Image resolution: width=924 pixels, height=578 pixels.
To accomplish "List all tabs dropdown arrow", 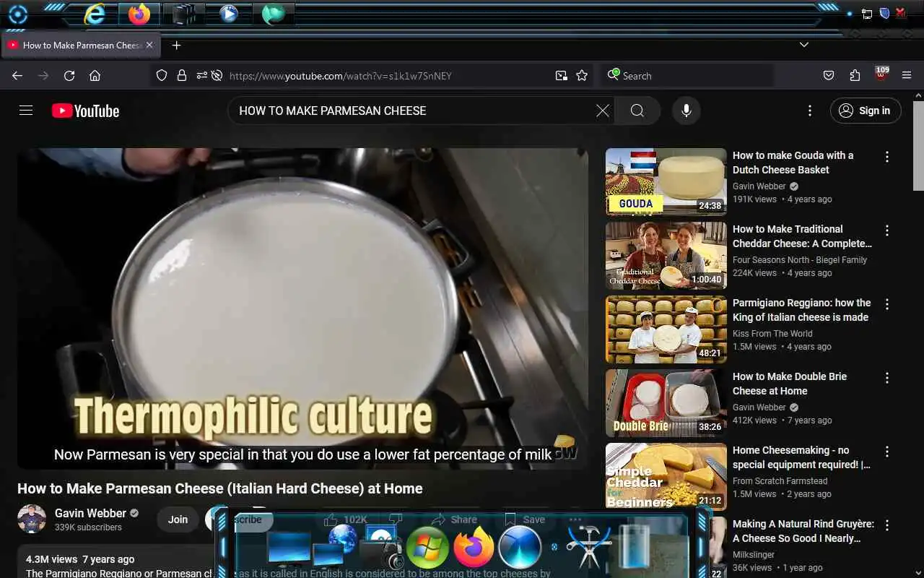I will pyautogui.click(x=804, y=45).
